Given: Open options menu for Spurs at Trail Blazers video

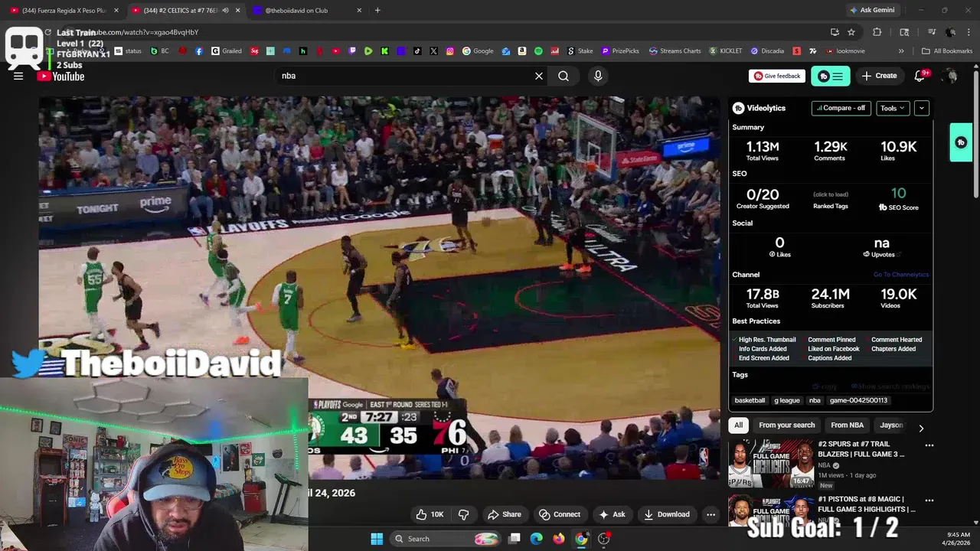Looking at the screenshot, I should pyautogui.click(x=929, y=445).
